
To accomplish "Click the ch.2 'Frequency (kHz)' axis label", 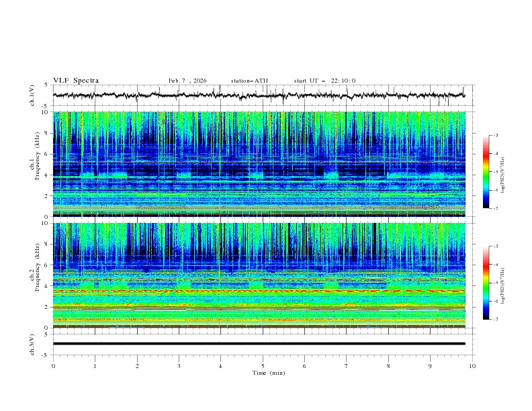I will coord(38,267).
